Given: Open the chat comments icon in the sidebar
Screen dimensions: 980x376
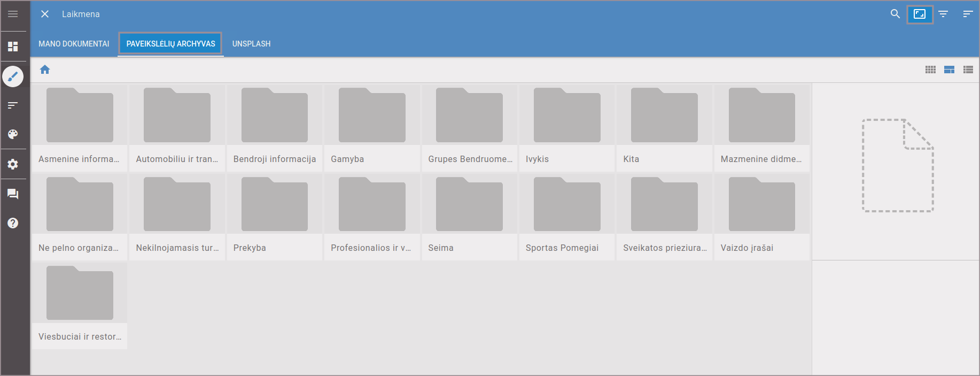Looking at the screenshot, I should pyautogui.click(x=13, y=194).
